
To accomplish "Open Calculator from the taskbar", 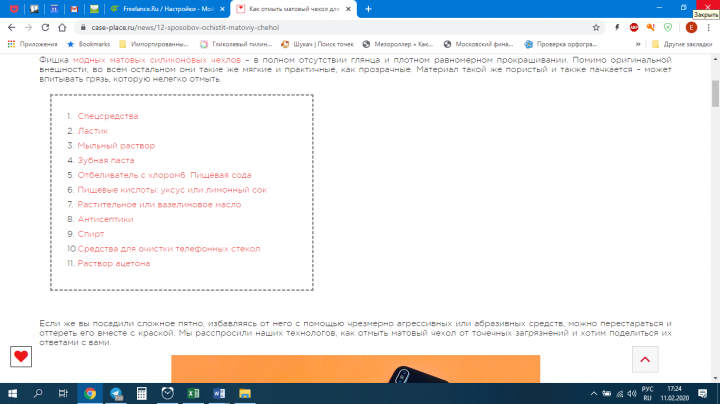I will click(142, 393).
